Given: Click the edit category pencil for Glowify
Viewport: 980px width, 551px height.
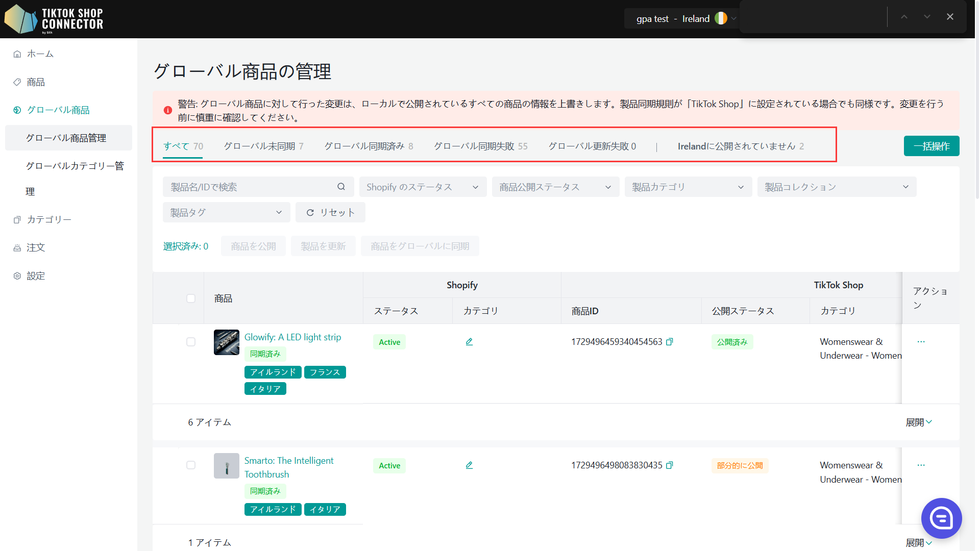Looking at the screenshot, I should tap(469, 342).
